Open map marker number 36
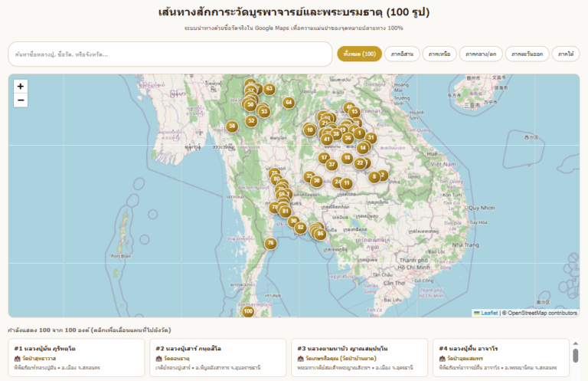The width and height of the screenshot is (588, 381). pyautogui.click(x=348, y=138)
